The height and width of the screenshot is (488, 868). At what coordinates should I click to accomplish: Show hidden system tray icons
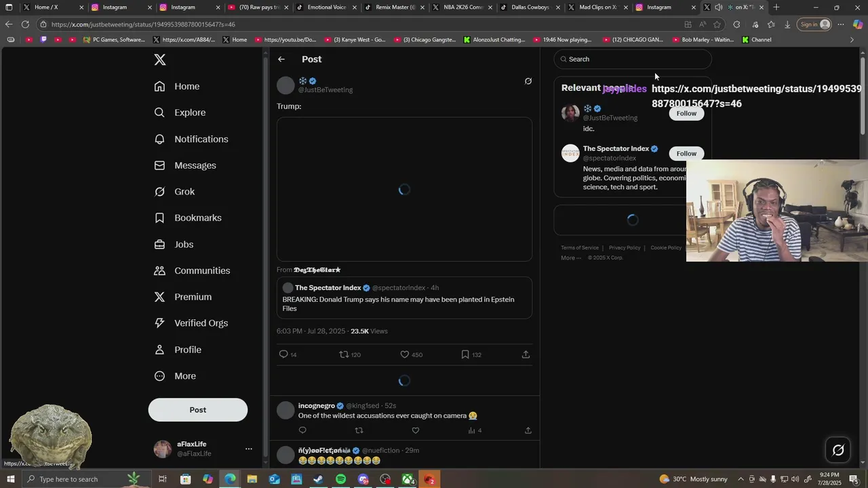[741, 480]
